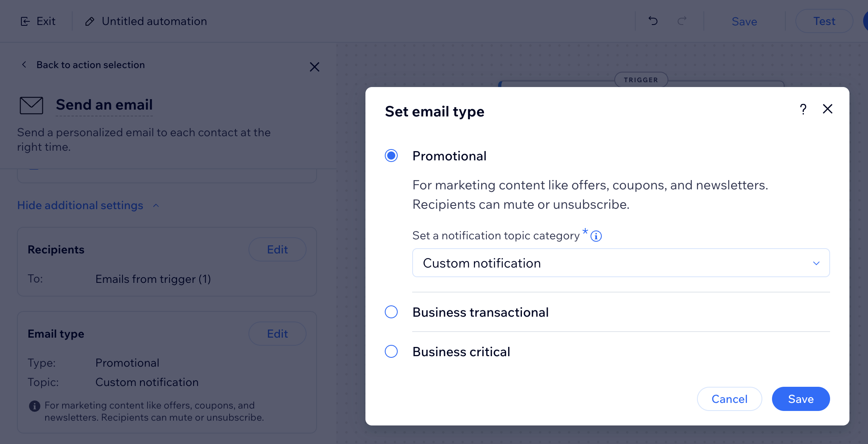
Task: Click the Exit icon in top bar
Action: tap(25, 21)
